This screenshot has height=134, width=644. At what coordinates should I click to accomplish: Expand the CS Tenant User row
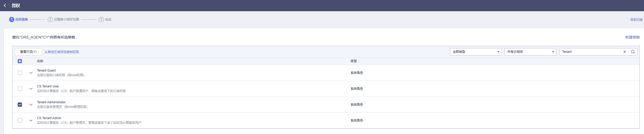point(31,89)
